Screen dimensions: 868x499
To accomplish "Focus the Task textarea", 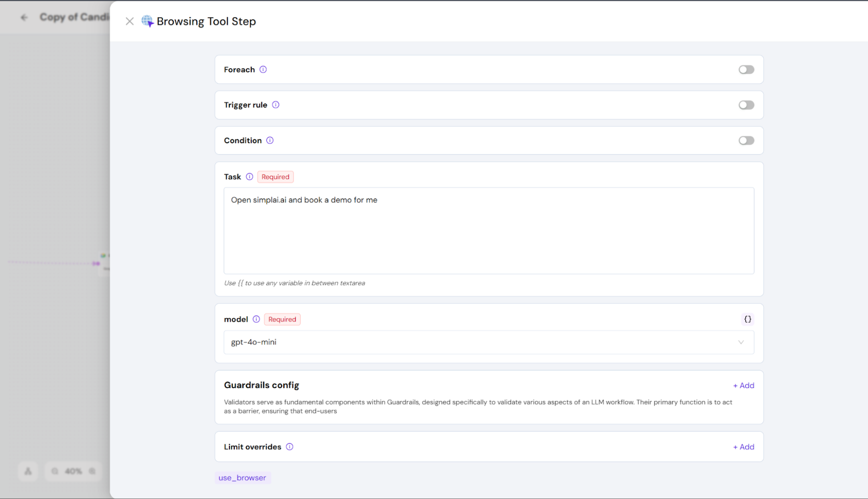I will click(x=489, y=231).
